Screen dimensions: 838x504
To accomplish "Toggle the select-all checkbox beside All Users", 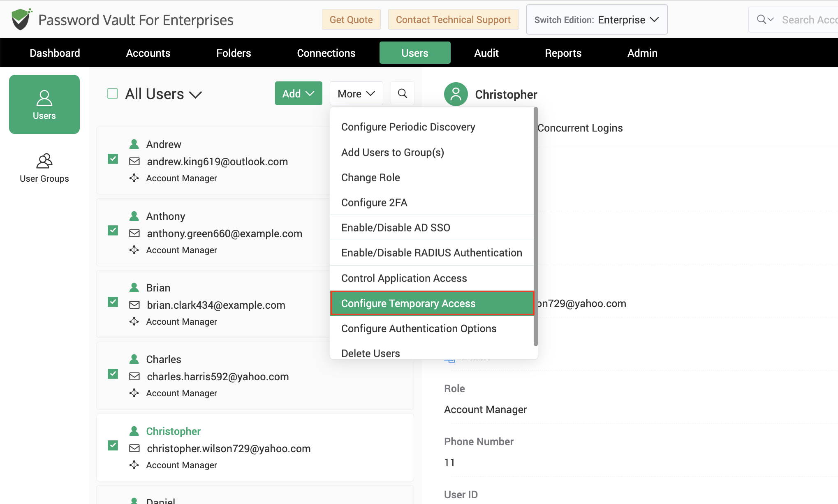I will pyautogui.click(x=113, y=94).
